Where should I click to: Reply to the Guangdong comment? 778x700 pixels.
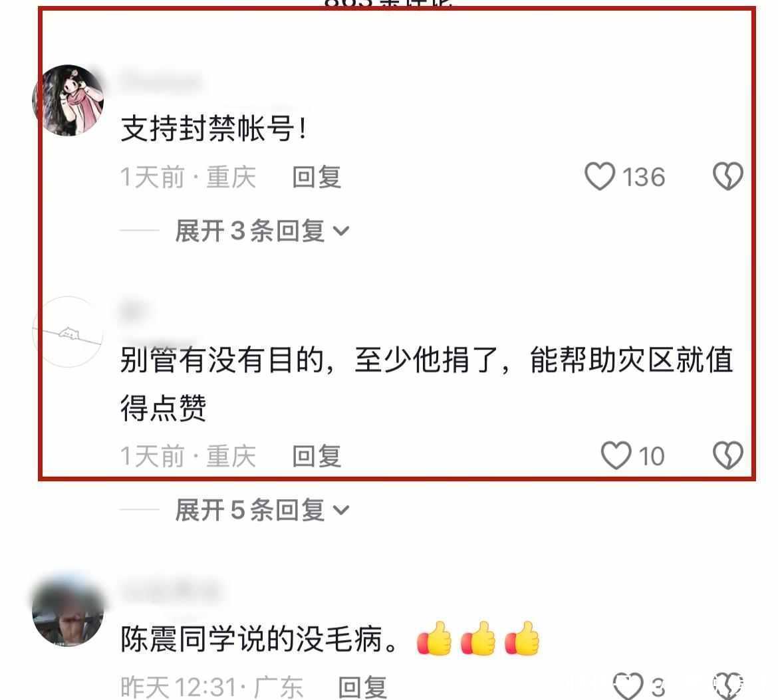[362, 687]
